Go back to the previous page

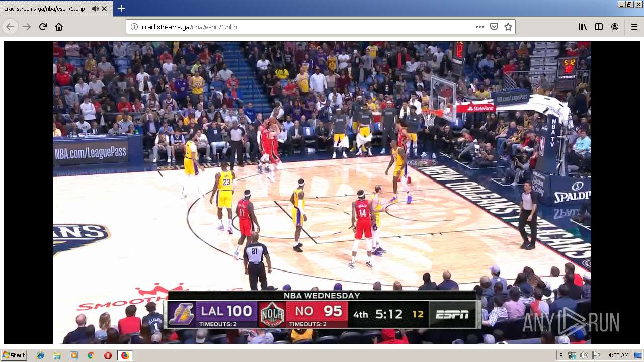(10, 27)
